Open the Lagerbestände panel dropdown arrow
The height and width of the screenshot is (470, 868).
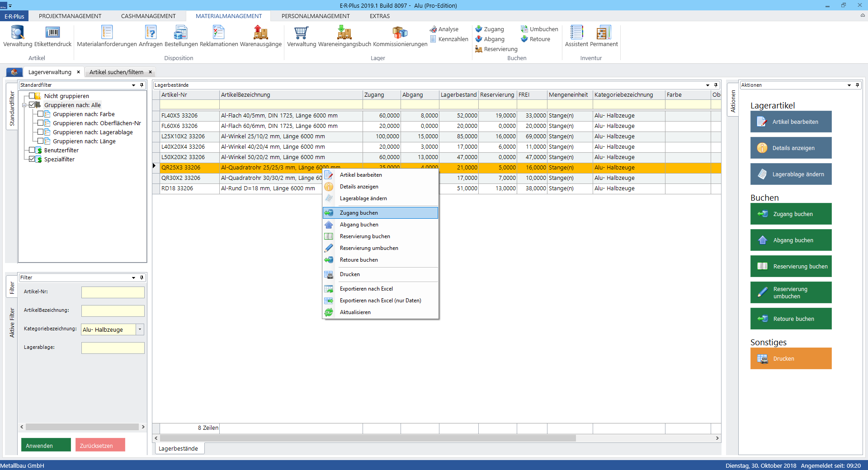click(708, 85)
